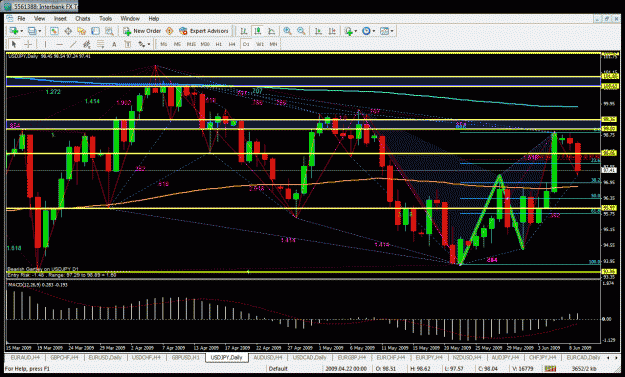The width and height of the screenshot is (625, 377).
Task: Switch timeframe to W1
Action: pyautogui.click(x=260, y=44)
